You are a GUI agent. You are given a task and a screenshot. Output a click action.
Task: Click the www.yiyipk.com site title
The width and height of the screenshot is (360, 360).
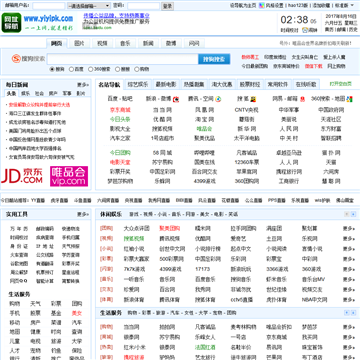[x=48, y=18]
